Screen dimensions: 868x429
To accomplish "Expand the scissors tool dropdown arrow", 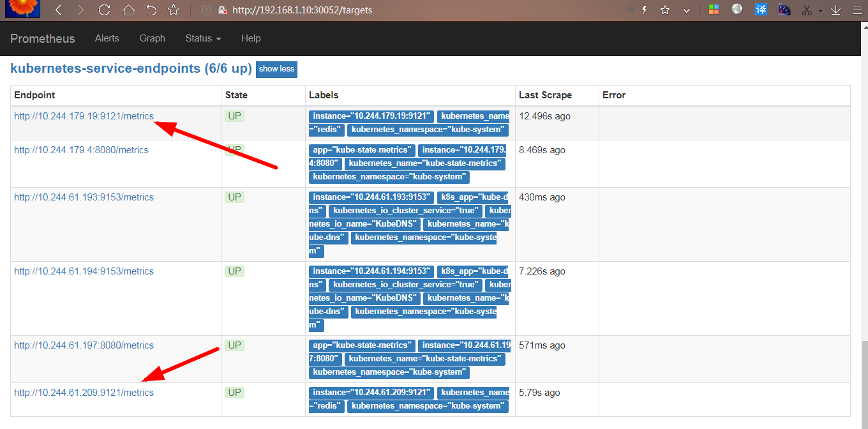I will point(820,11).
